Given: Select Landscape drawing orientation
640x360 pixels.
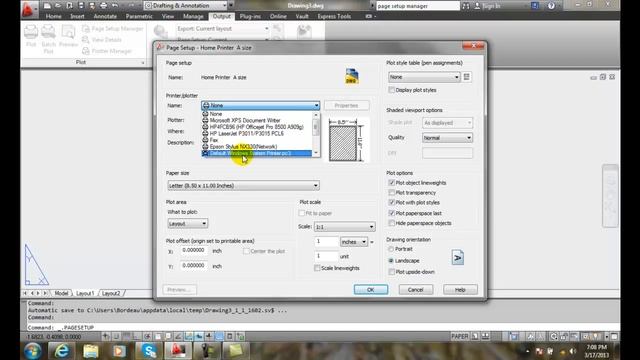Looking at the screenshot, I should point(391,260).
